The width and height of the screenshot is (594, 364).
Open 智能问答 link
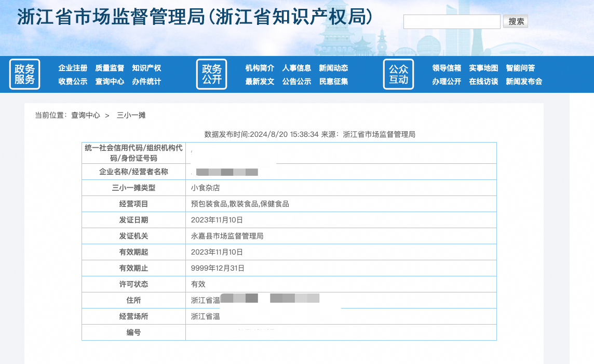(520, 68)
